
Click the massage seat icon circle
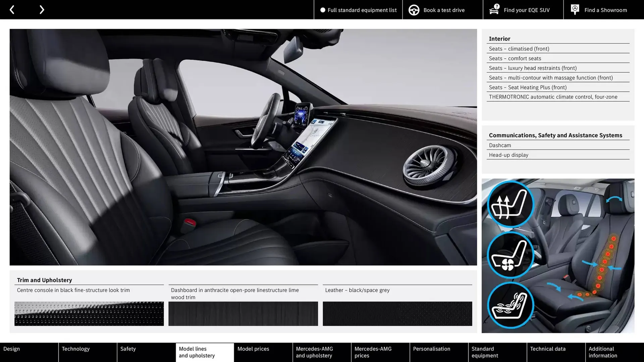pos(510,305)
